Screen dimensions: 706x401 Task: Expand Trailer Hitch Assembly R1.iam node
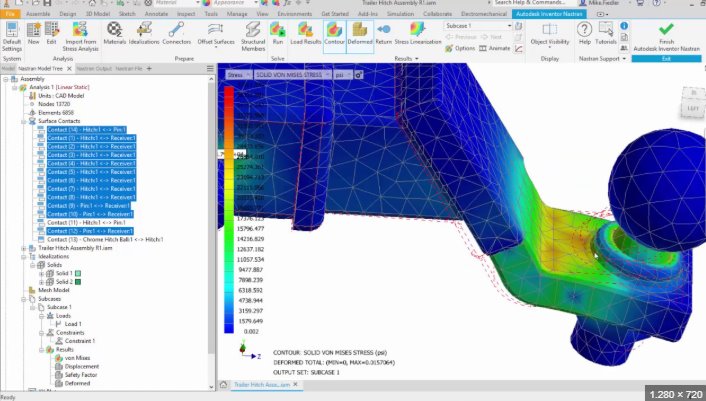tap(24, 248)
